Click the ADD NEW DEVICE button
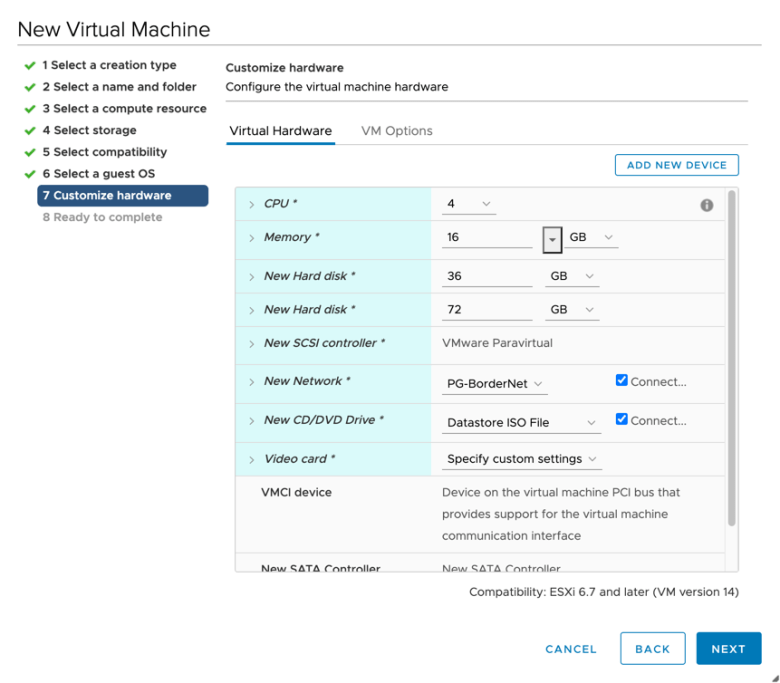This screenshot has width=780, height=683. [x=676, y=165]
